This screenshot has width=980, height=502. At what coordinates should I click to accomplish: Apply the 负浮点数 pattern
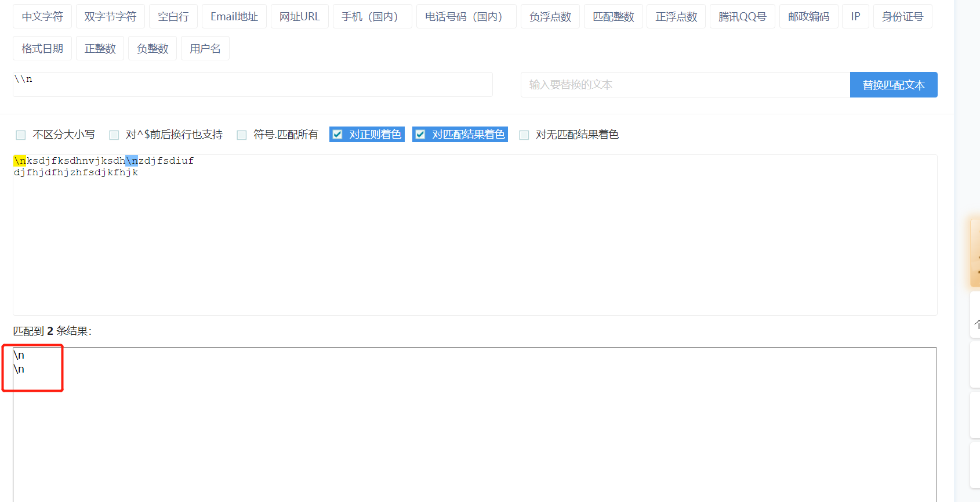click(550, 16)
